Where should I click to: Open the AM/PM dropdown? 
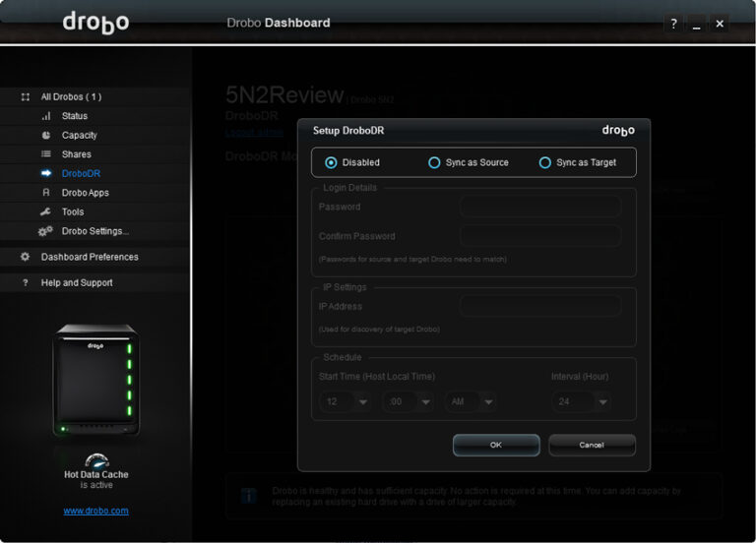471,401
